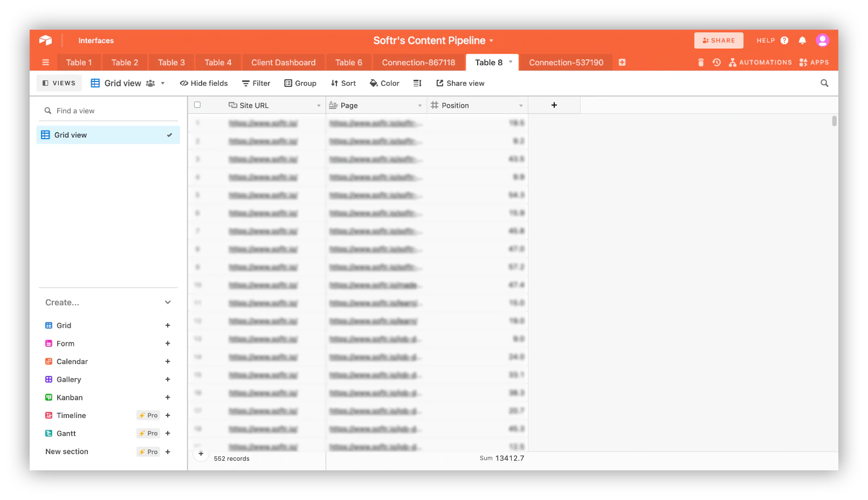Viewport: 868px width, 500px height.
Task: Click the vertical scrollbar thumb
Action: coord(834,121)
